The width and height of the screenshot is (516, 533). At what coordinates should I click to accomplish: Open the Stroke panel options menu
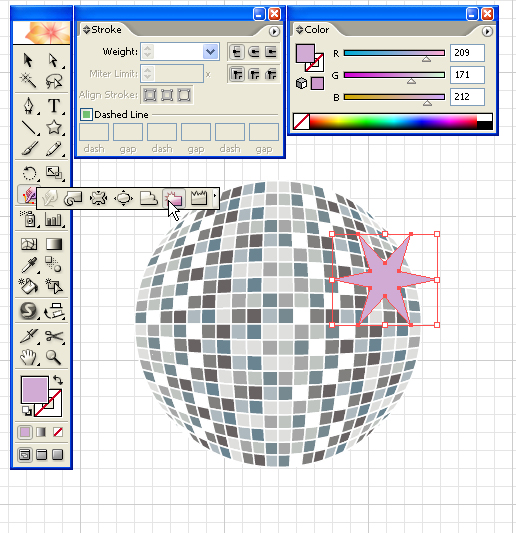click(x=274, y=32)
